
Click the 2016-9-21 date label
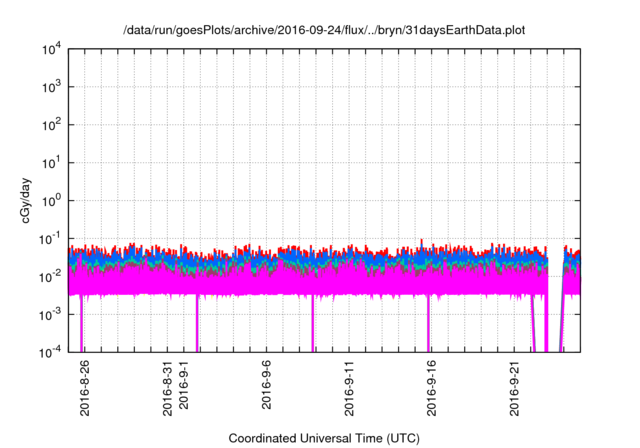click(514, 388)
